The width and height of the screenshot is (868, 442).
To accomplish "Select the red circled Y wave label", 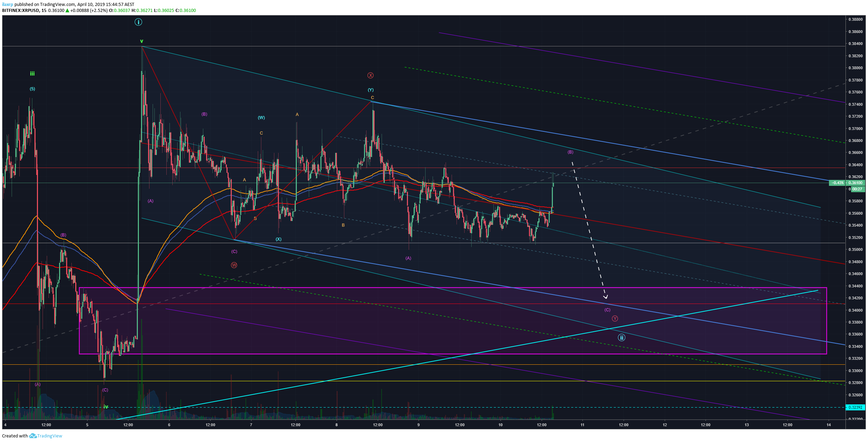I will 615,318.
